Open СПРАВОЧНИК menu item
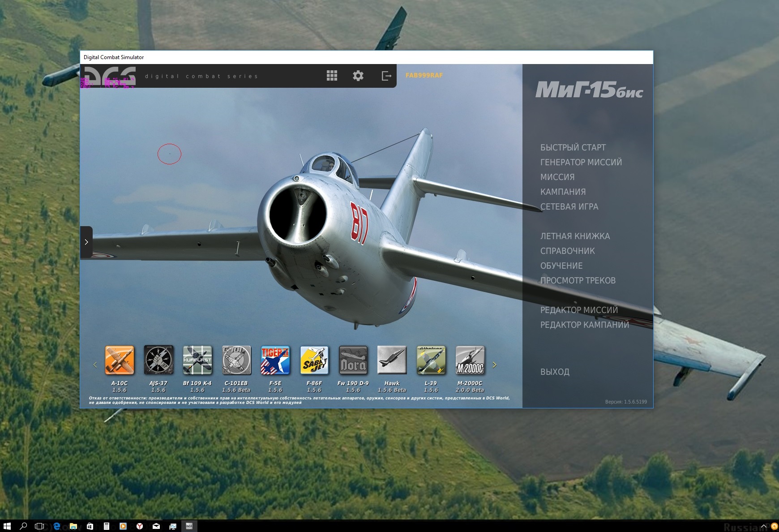The image size is (779, 532). click(x=568, y=251)
